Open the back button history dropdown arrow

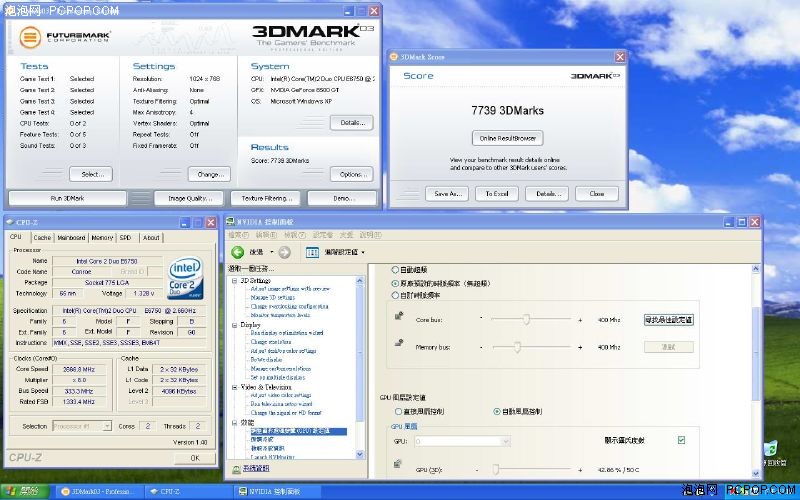tap(272, 252)
